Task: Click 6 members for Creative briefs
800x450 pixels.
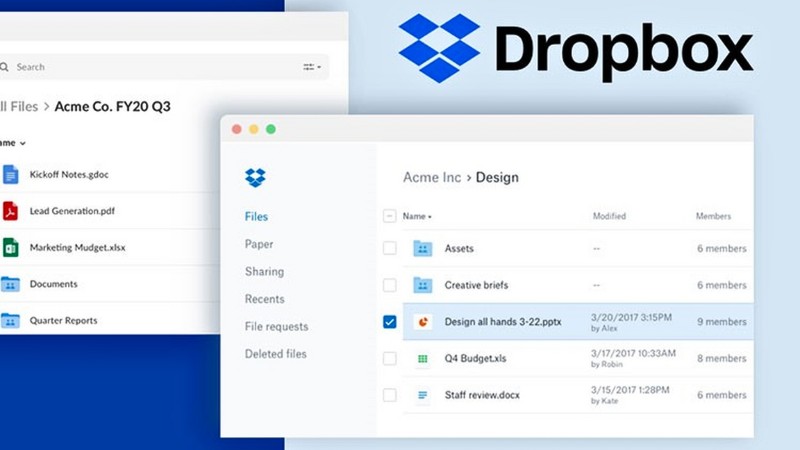Action: (721, 285)
